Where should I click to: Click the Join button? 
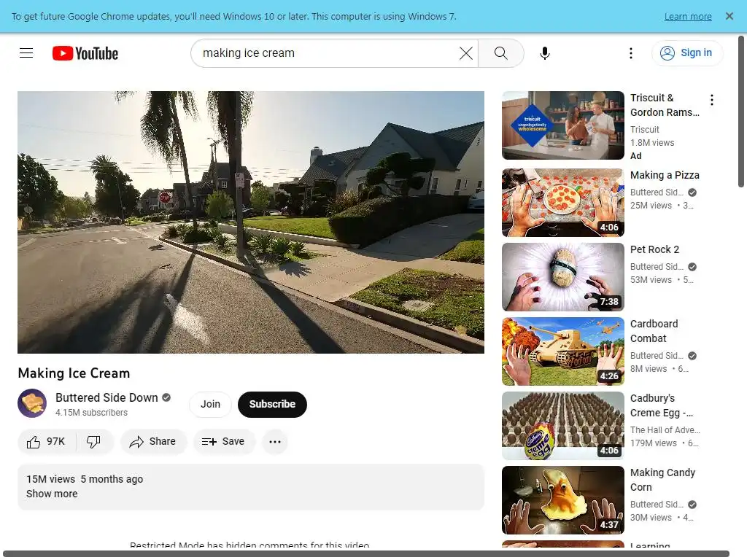[x=210, y=404]
